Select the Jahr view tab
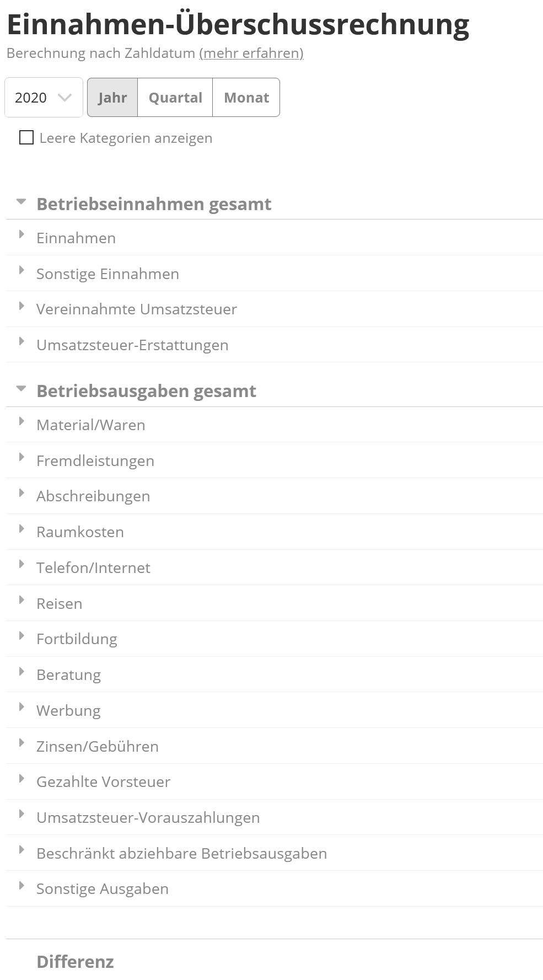The height and width of the screenshot is (980, 543). pyautogui.click(x=112, y=98)
